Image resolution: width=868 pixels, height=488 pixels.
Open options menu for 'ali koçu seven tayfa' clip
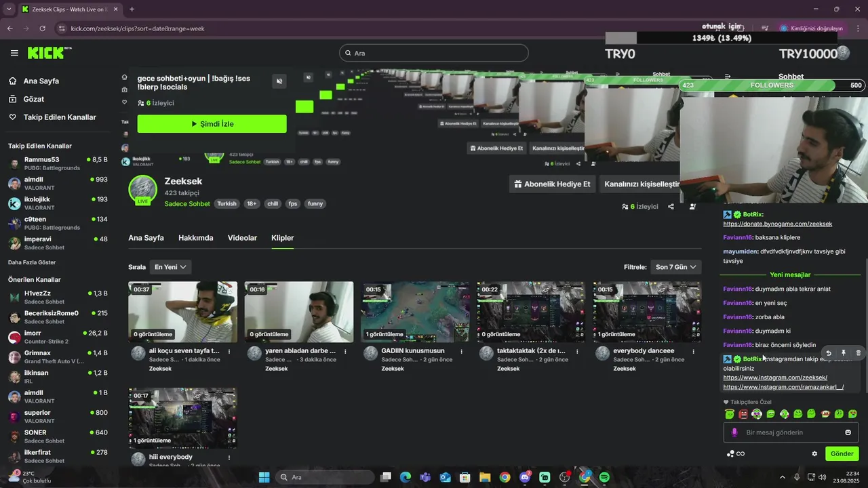pos(229,351)
